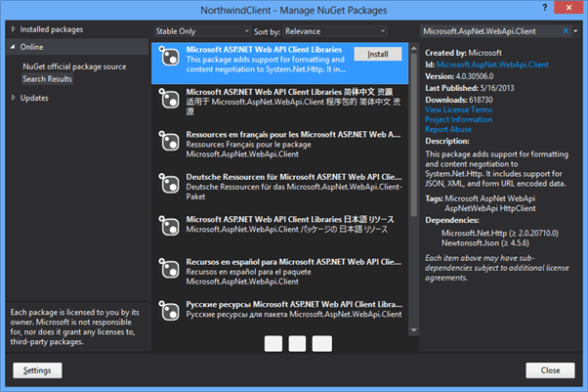Click the Simplified Chinese package icon
Viewport: 588px width, 392px height.
click(167, 98)
